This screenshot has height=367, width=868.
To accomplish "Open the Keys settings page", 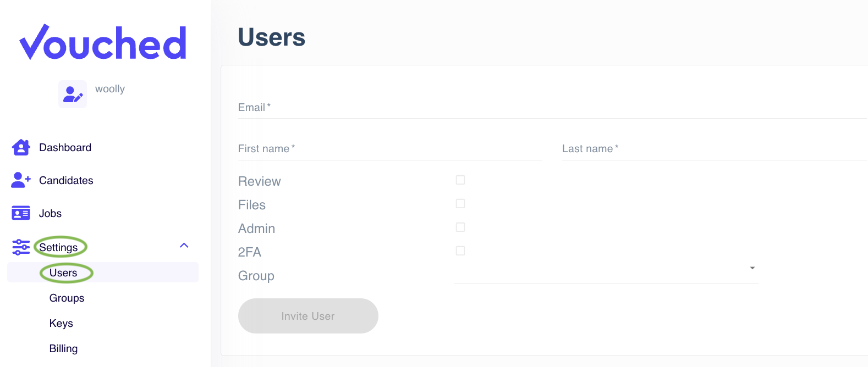I will tap(61, 323).
